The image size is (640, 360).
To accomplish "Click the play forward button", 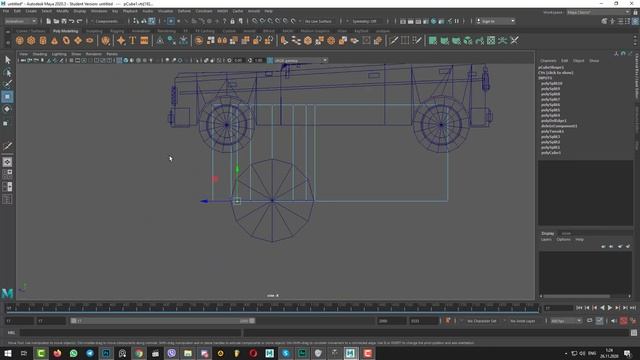I will point(610,308).
